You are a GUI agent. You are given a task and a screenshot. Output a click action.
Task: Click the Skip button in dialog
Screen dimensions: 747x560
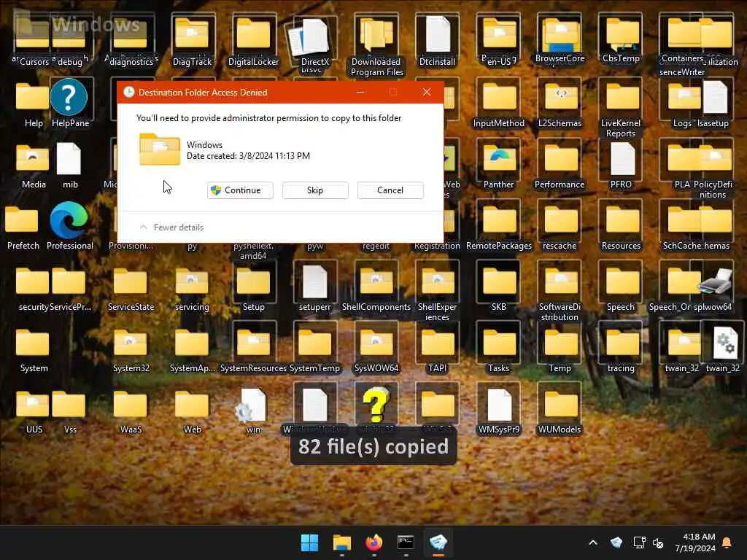pyautogui.click(x=315, y=190)
